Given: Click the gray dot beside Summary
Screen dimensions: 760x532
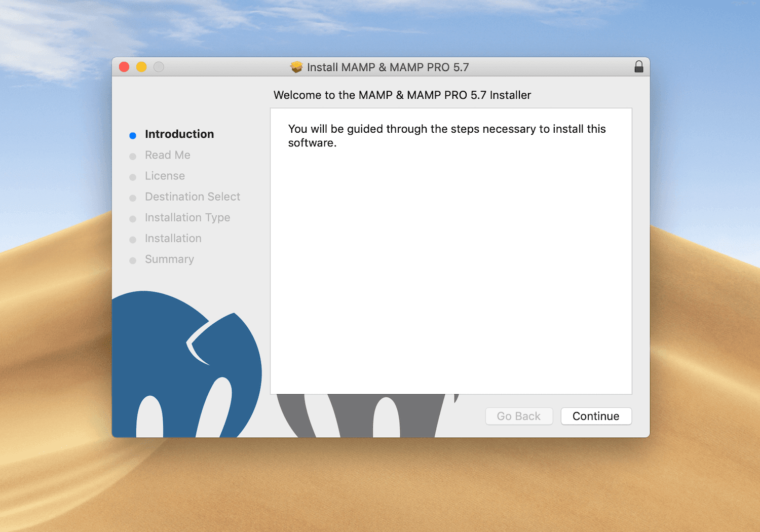Looking at the screenshot, I should coord(133,260).
